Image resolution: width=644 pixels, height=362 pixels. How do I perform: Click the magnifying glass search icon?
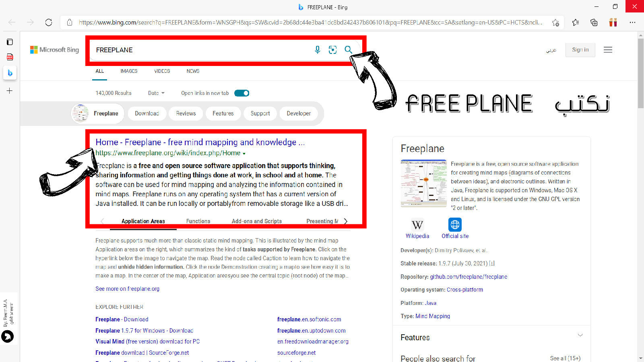pyautogui.click(x=348, y=50)
